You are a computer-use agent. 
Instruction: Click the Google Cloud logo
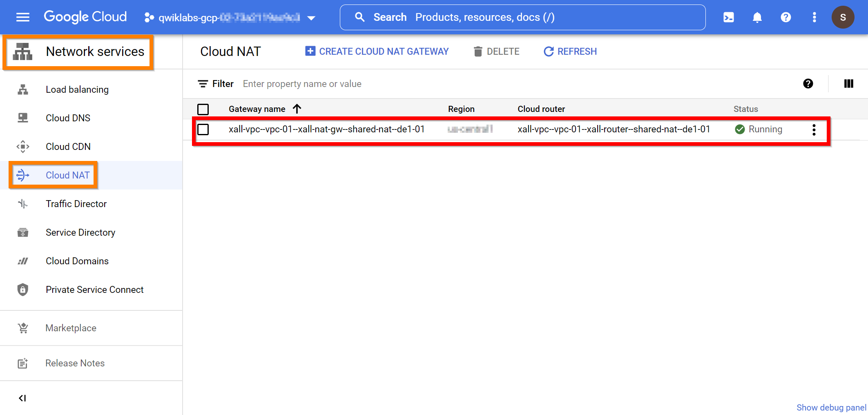coord(85,17)
